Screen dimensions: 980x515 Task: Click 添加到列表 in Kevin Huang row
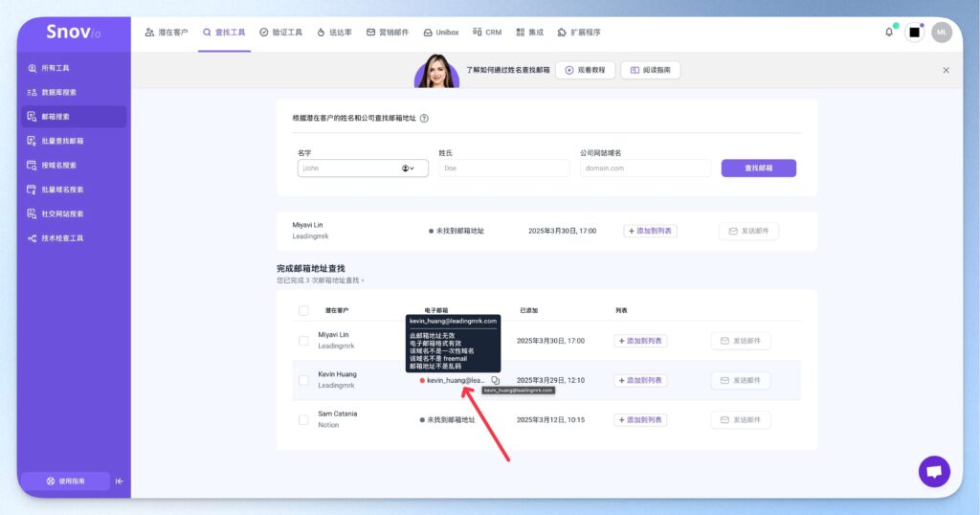(640, 380)
